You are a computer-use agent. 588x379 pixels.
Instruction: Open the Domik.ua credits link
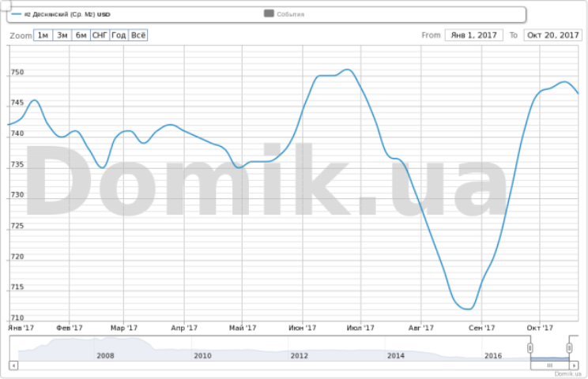tap(567, 373)
